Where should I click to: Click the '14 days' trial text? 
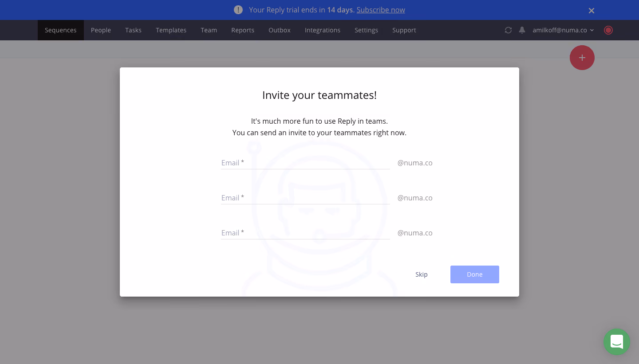[x=341, y=10]
